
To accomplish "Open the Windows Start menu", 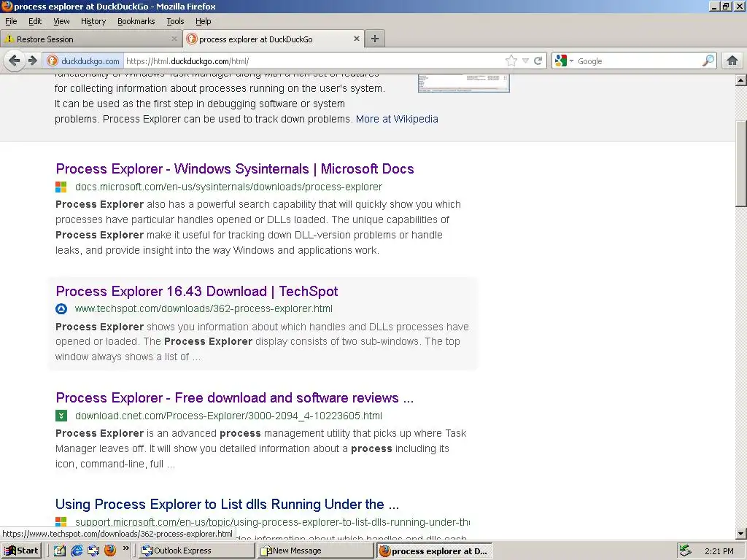I will [x=21, y=551].
